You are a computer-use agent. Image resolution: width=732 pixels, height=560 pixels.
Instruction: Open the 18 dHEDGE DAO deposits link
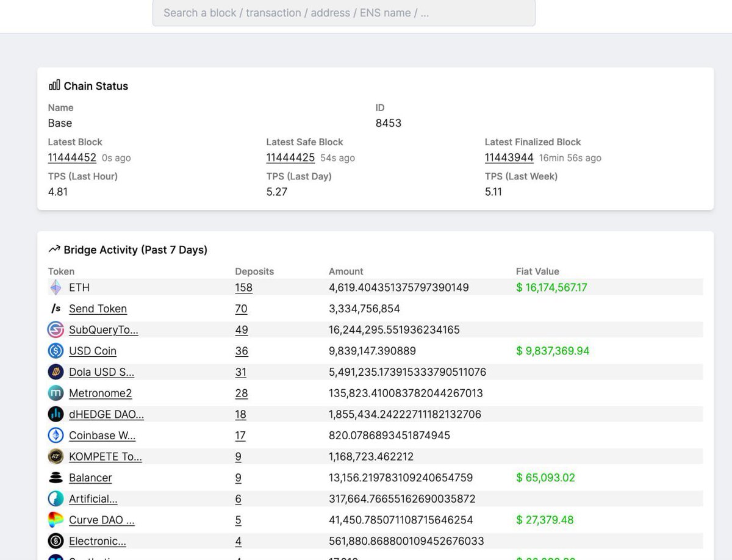point(241,414)
